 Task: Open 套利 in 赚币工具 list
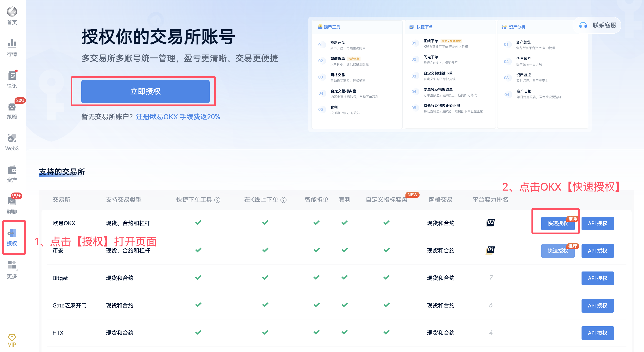click(x=334, y=107)
